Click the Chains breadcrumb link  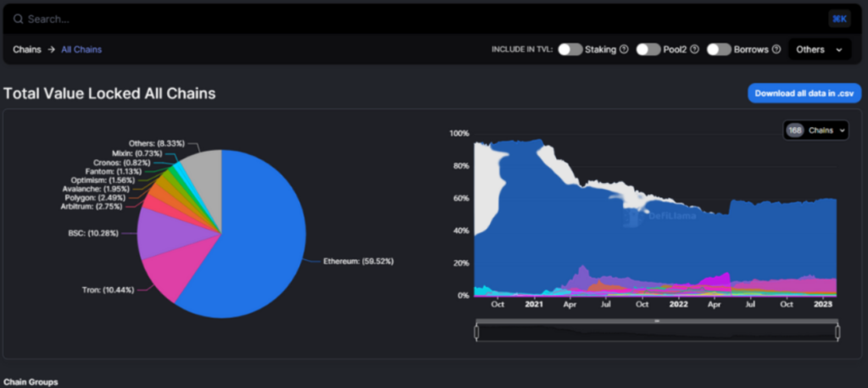(26, 49)
